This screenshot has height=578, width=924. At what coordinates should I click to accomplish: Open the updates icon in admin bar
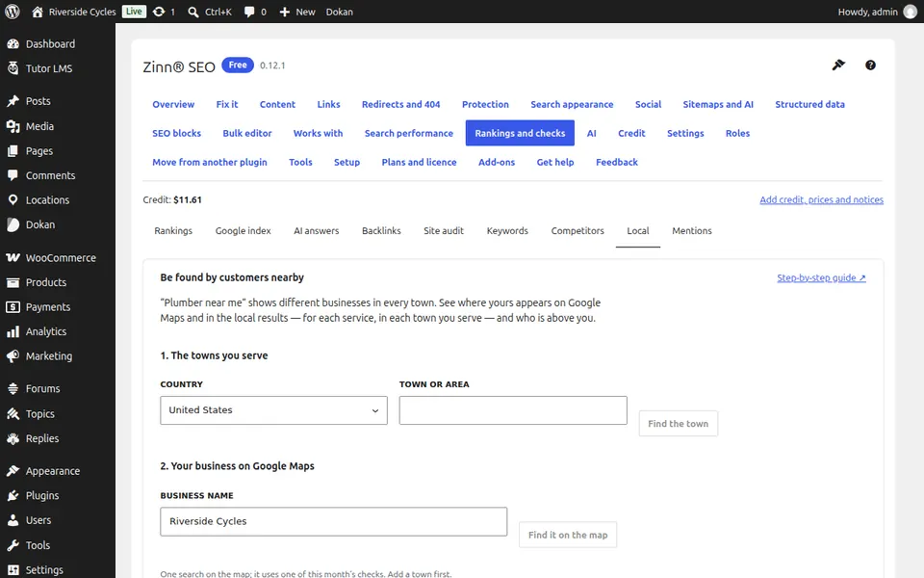click(159, 12)
